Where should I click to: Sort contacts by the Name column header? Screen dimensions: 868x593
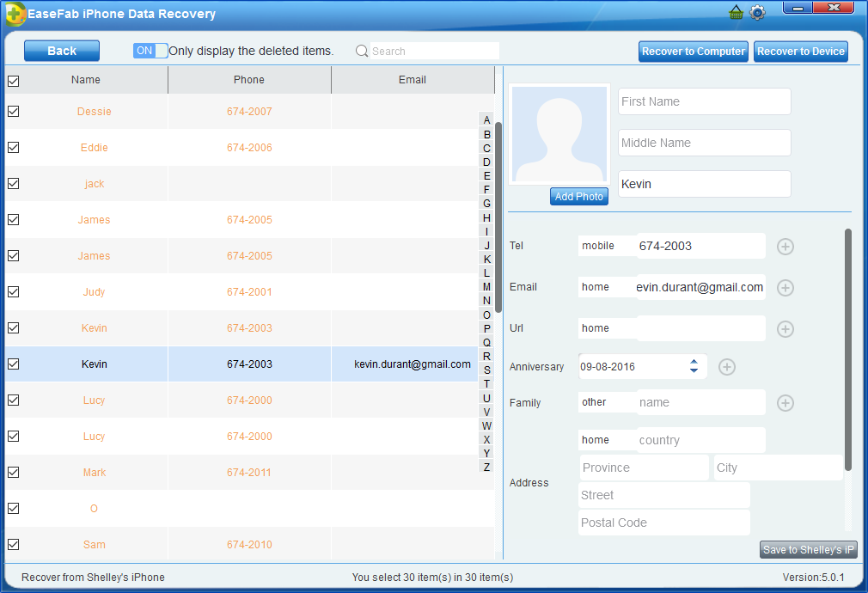(86, 80)
